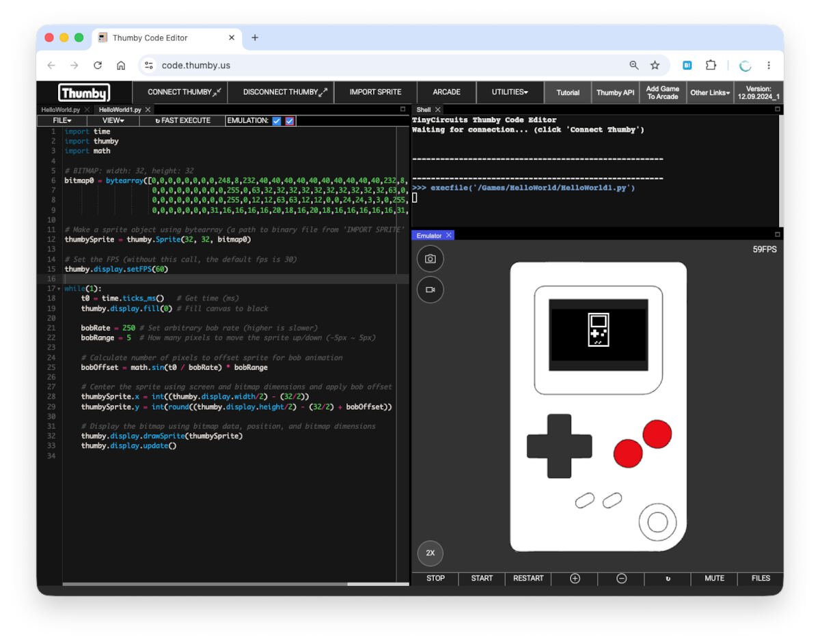View site information icon
This screenshot has width=820, height=644.
pyautogui.click(x=149, y=66)
